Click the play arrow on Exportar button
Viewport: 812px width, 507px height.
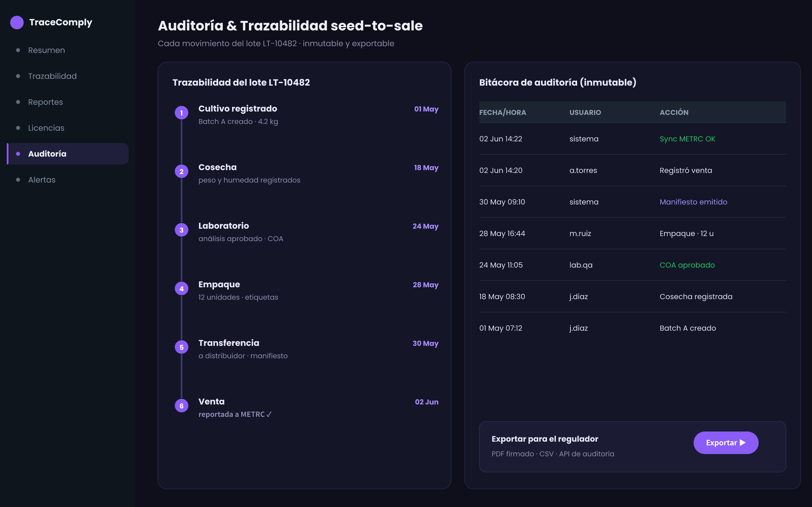click(x=743, y=442)
